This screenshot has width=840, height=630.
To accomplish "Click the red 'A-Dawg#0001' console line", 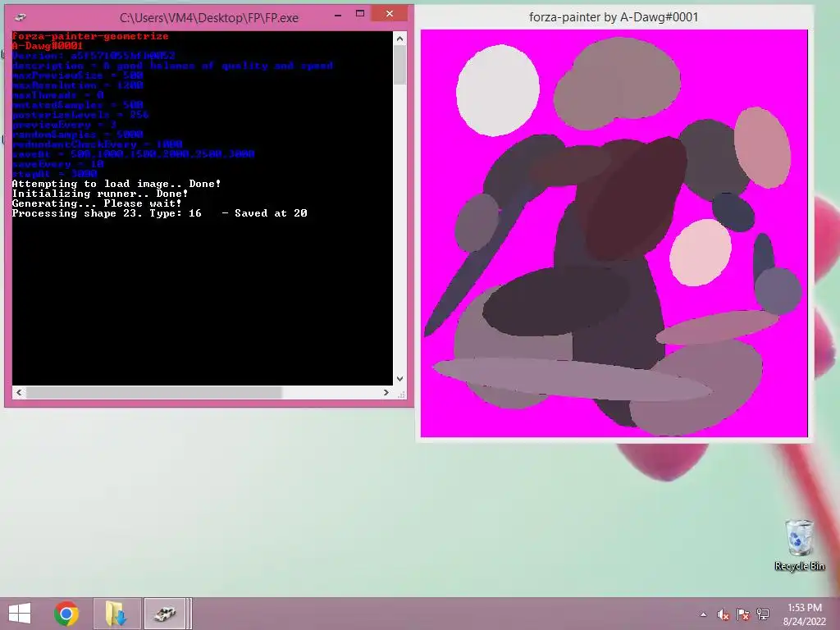I will [x=47, y=46].
